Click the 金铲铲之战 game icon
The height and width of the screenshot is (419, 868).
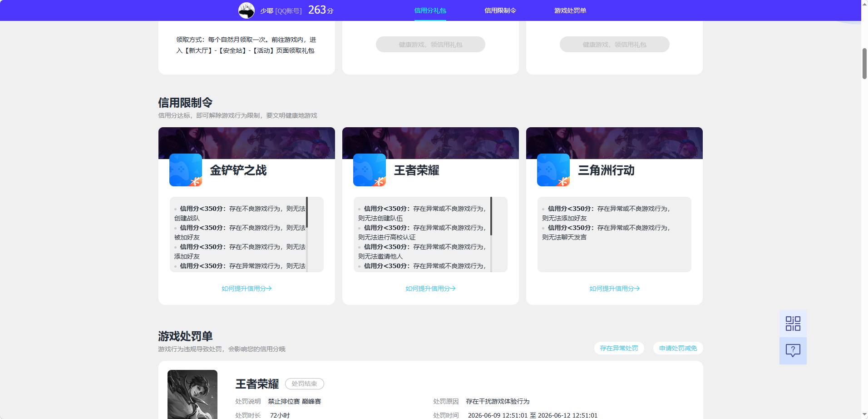click(x=186, y=170)
